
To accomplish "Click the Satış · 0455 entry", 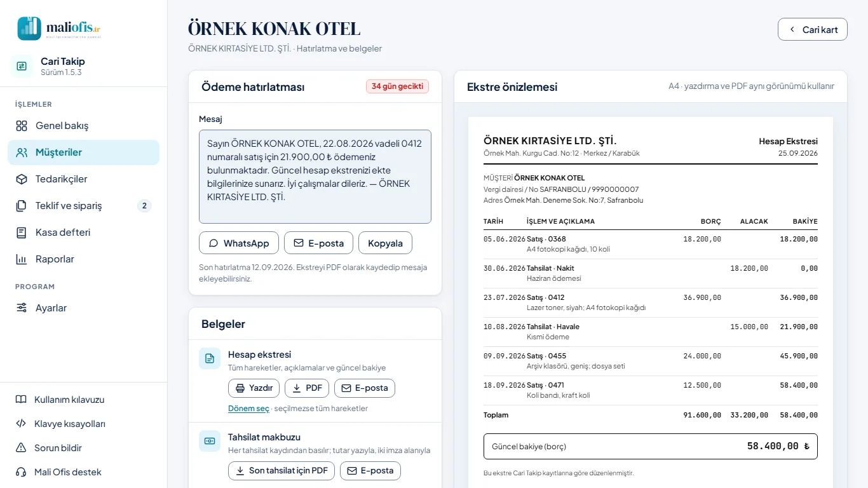I will coord(651,361).
